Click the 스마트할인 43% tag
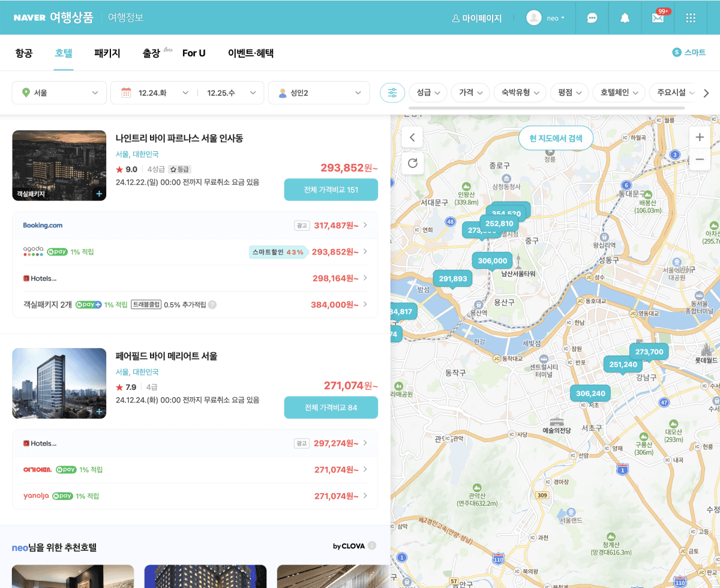 tap(278, 252)
